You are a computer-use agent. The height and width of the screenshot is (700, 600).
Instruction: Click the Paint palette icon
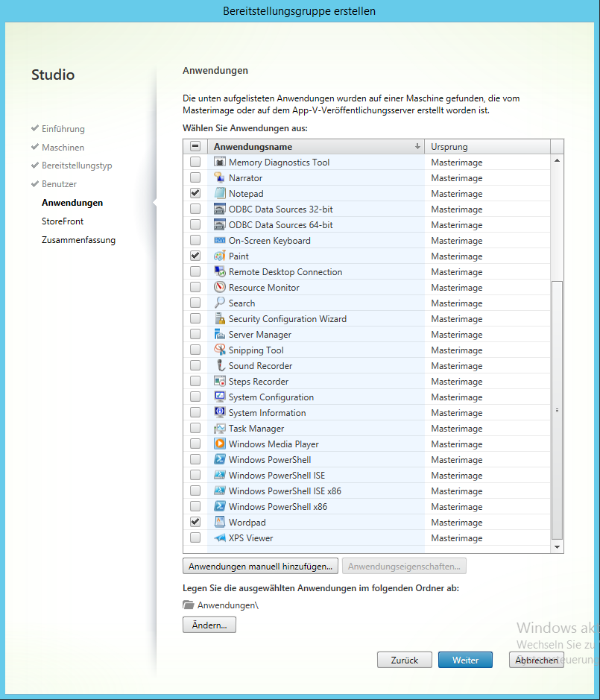(219, 256)
